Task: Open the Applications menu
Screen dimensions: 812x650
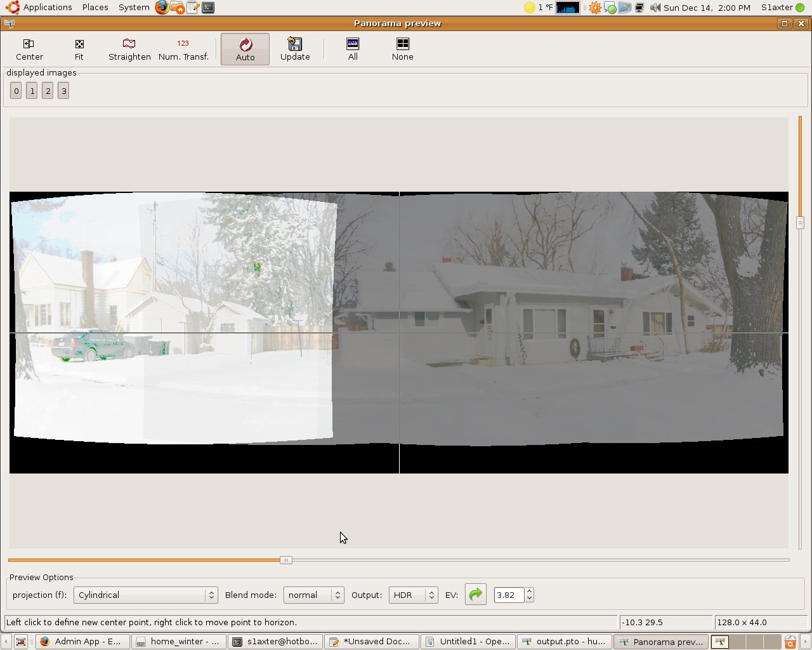Action: [47, 8]
